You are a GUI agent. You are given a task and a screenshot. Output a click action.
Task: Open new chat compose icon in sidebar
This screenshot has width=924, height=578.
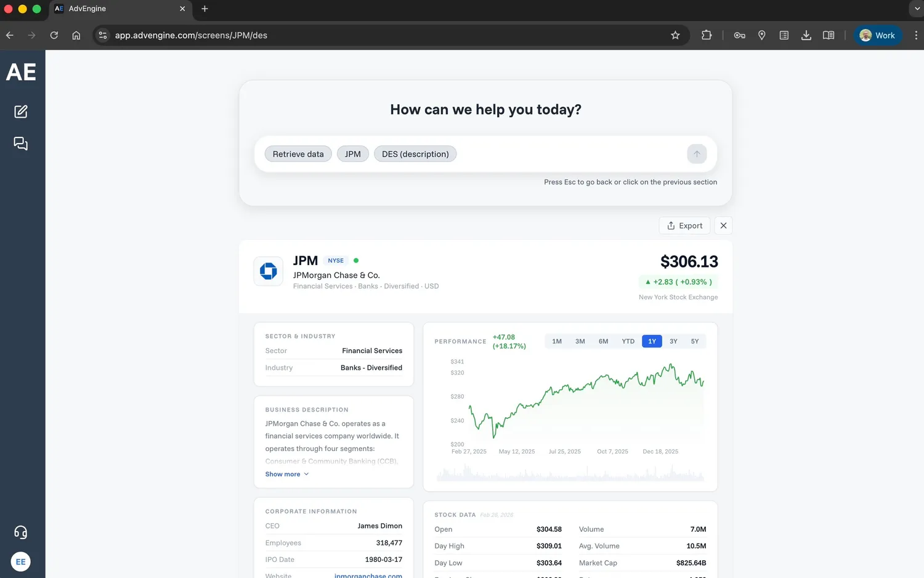tap(21, 112)
